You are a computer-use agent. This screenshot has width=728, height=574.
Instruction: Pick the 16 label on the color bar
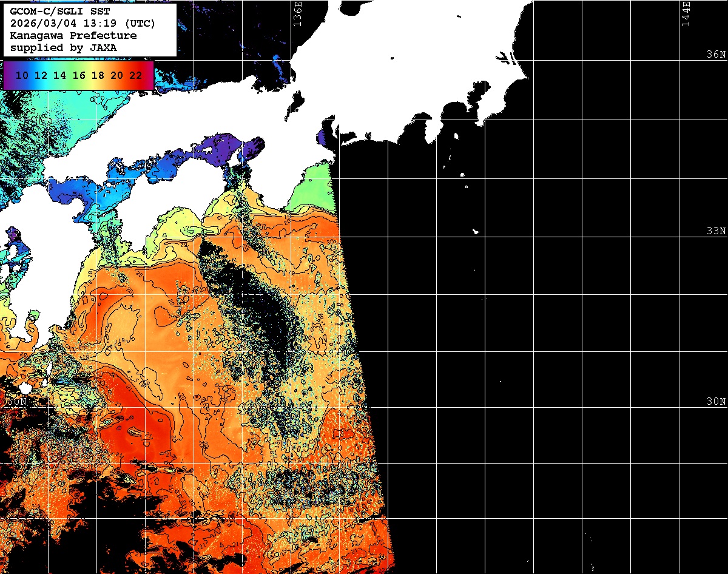pyautogui.click(x=79, y=75)
